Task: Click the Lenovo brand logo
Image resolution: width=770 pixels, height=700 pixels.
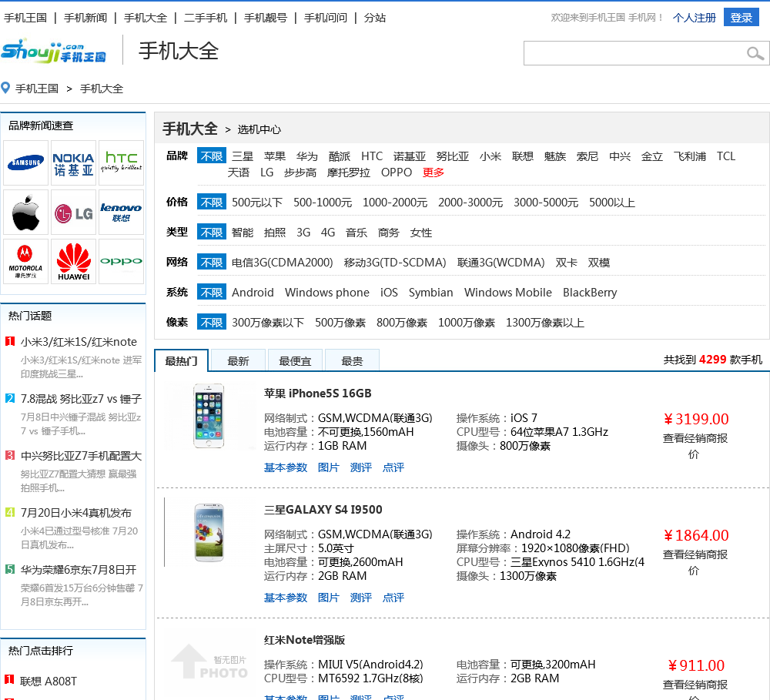Action: [x=122, y=213]
